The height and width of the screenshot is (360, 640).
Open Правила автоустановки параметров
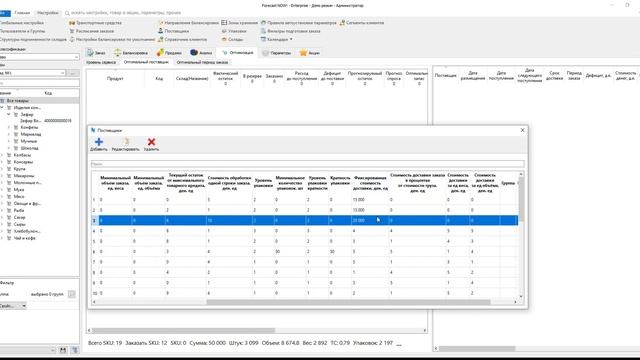(299, 23)
